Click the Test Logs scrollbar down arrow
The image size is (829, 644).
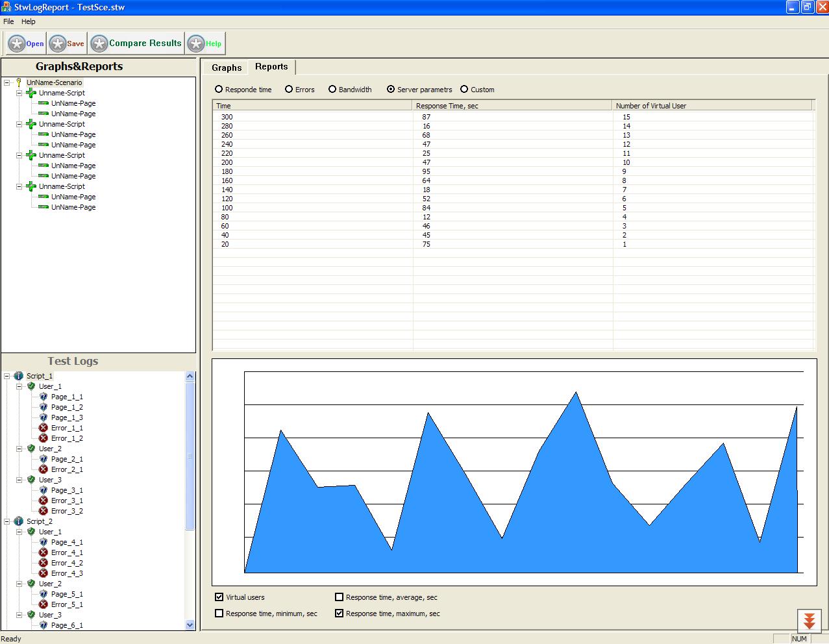pos(190,625)
